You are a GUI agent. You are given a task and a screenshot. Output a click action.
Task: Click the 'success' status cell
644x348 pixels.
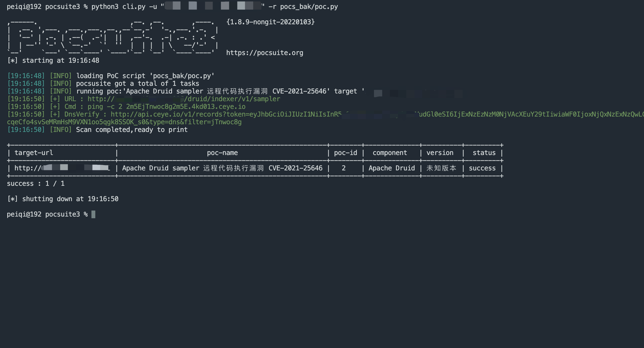482,168
